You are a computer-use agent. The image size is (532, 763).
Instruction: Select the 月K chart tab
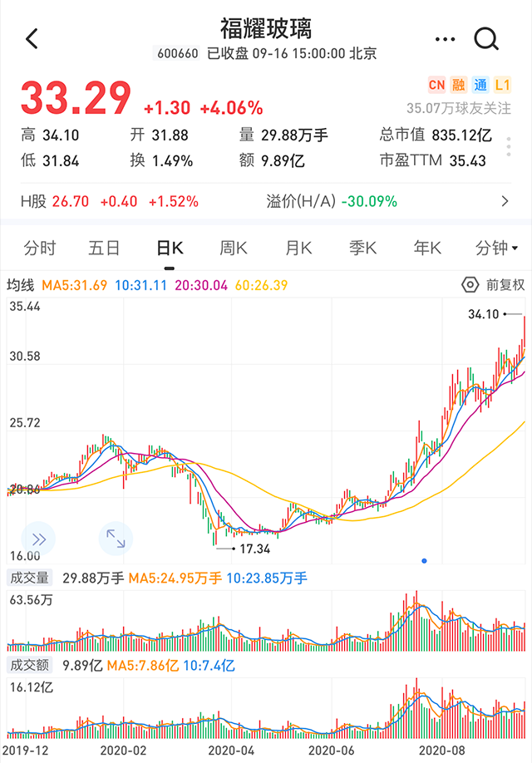coord(298,249)
